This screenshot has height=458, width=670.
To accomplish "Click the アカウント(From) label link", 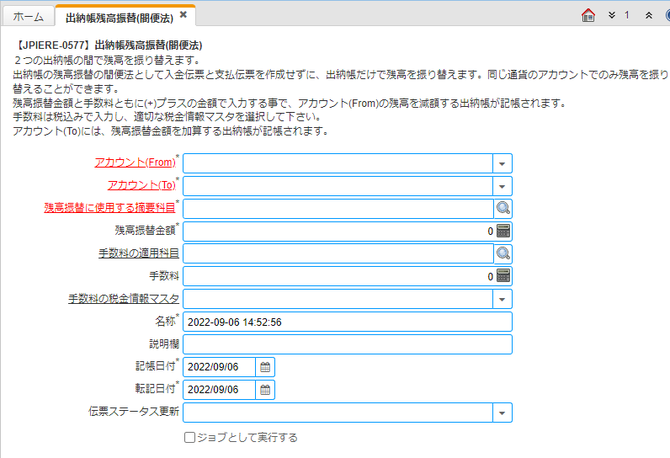I will [135, 162].
